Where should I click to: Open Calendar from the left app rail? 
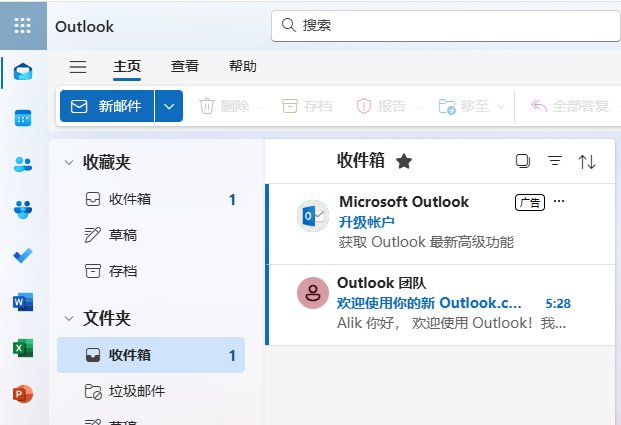pos(23,118)
